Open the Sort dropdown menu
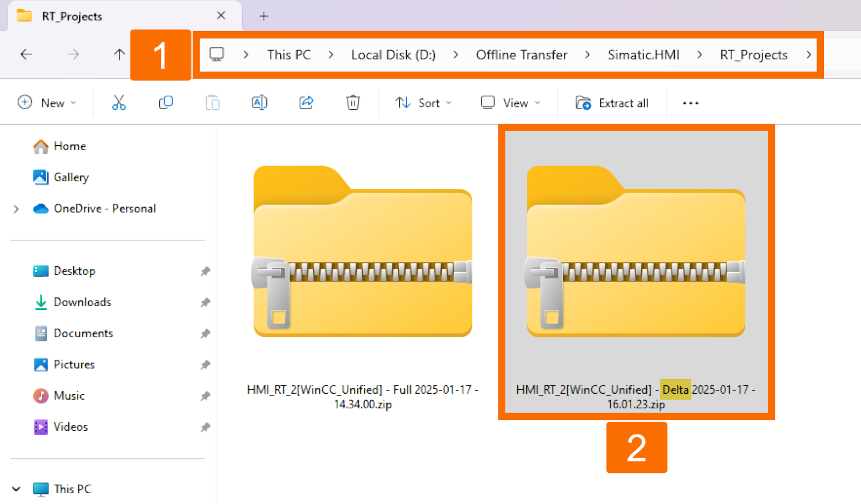The width and height of the screenshot is (861, 504). point(424,102)
